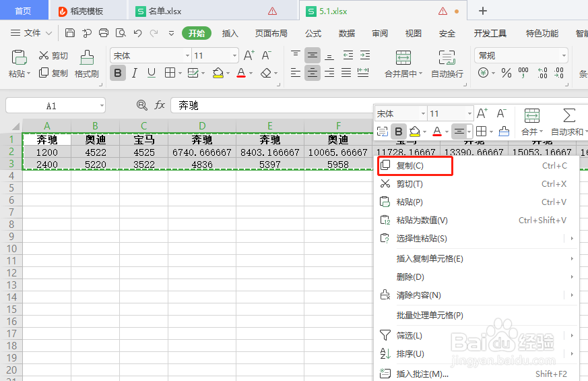Open ribbon font name dropdown
This screenshot has width=588, height=381.
click(187, 55)
